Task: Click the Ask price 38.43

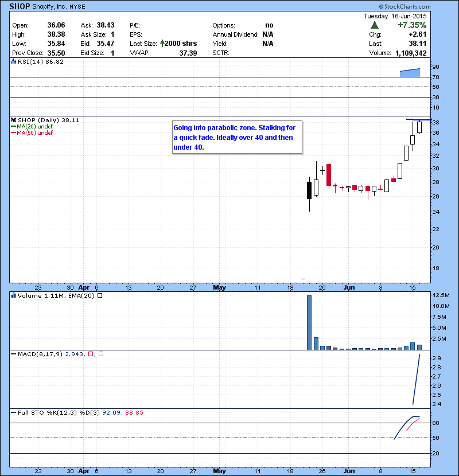Action: [x=106, y=25]
